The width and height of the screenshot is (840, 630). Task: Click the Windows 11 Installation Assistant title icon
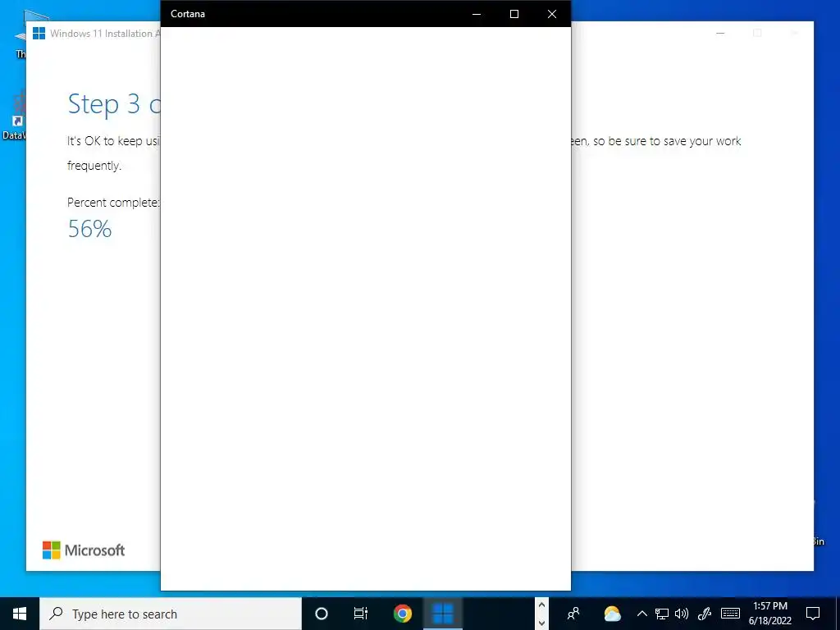click(x=39, y=33)
